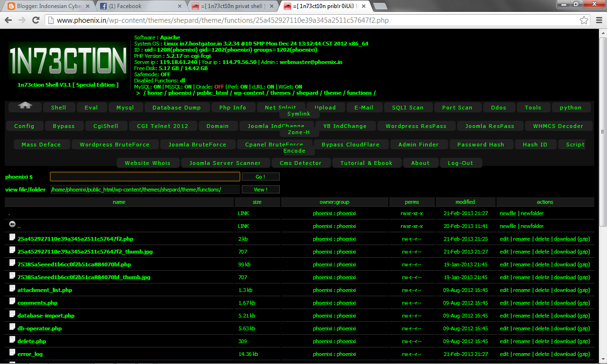607x364 pixels.
Task: Click 'public_html' in breadcrumb path
Action: coord(212,93)
